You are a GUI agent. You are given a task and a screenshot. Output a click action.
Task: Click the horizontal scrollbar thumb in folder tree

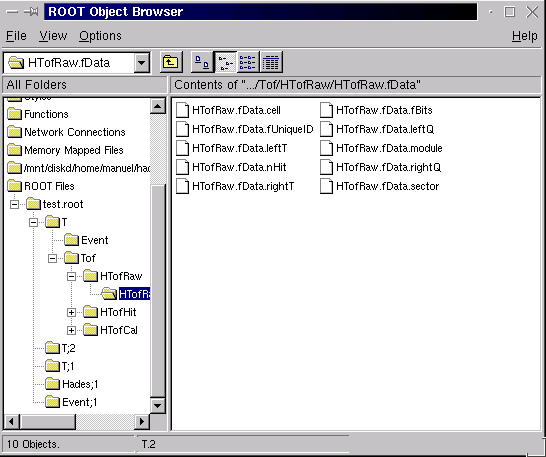tap(48, 422)
